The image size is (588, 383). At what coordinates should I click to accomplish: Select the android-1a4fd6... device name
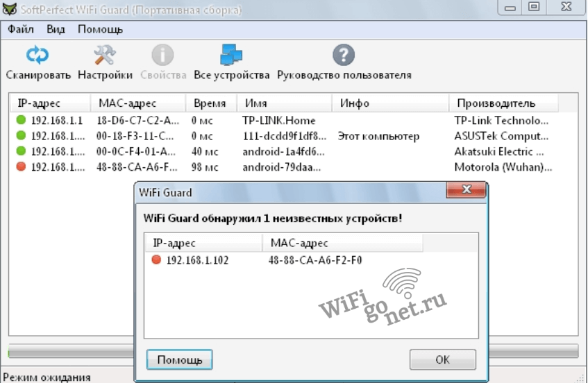[283, 151]
